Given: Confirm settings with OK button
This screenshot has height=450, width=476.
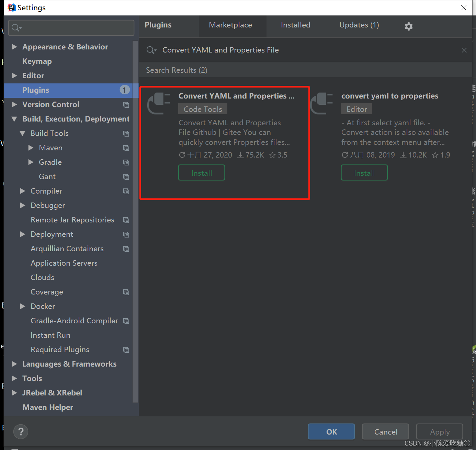Looking at the screenshot, I should pos(331,432).
